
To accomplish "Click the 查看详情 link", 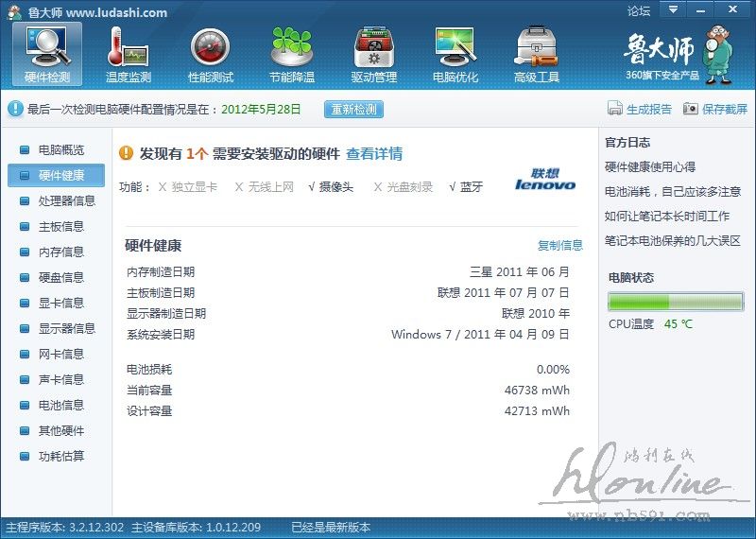I will (374, 154).
